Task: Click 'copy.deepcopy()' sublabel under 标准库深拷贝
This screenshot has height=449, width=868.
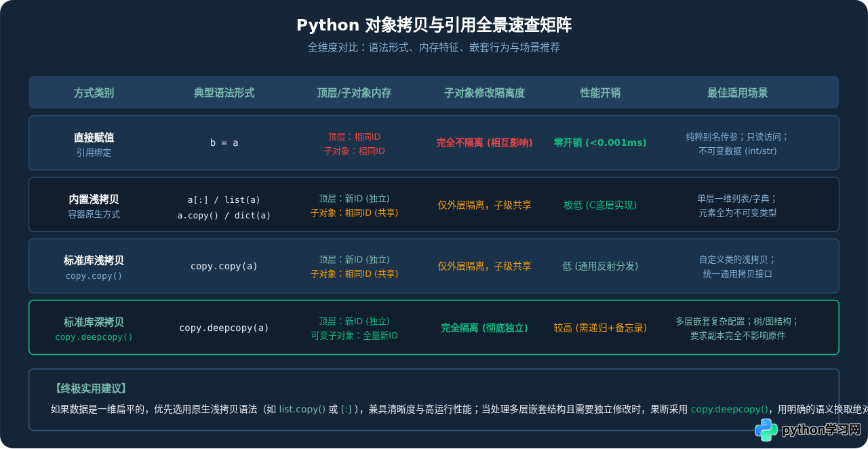Action: 94,337
